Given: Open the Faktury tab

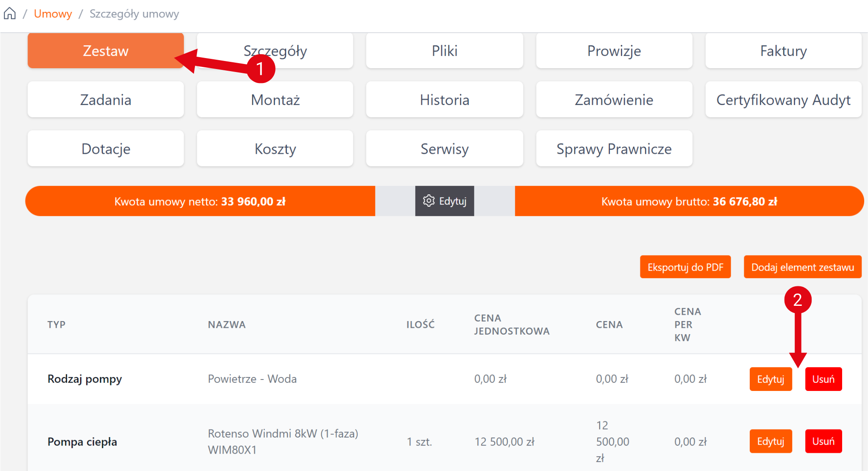Looking at the screenshot, I should [783, 51].
